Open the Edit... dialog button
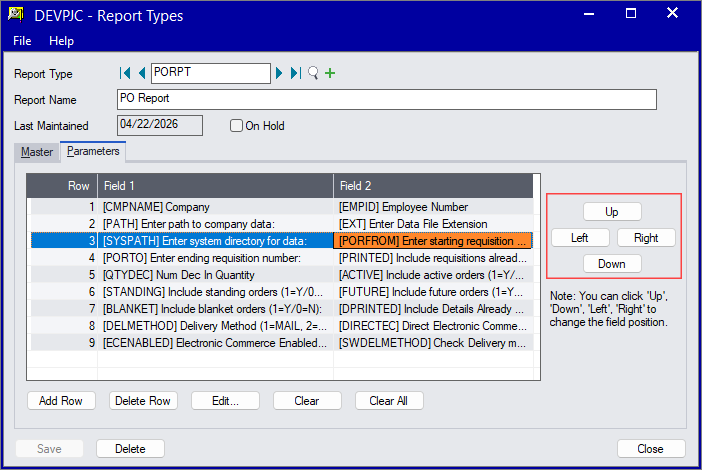 pos(225,401)
